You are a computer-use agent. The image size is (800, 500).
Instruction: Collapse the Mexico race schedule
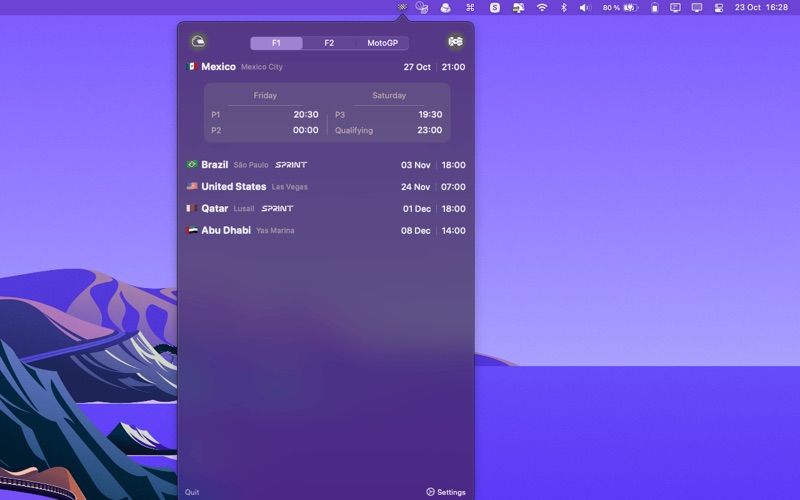(x=326, y=67)
